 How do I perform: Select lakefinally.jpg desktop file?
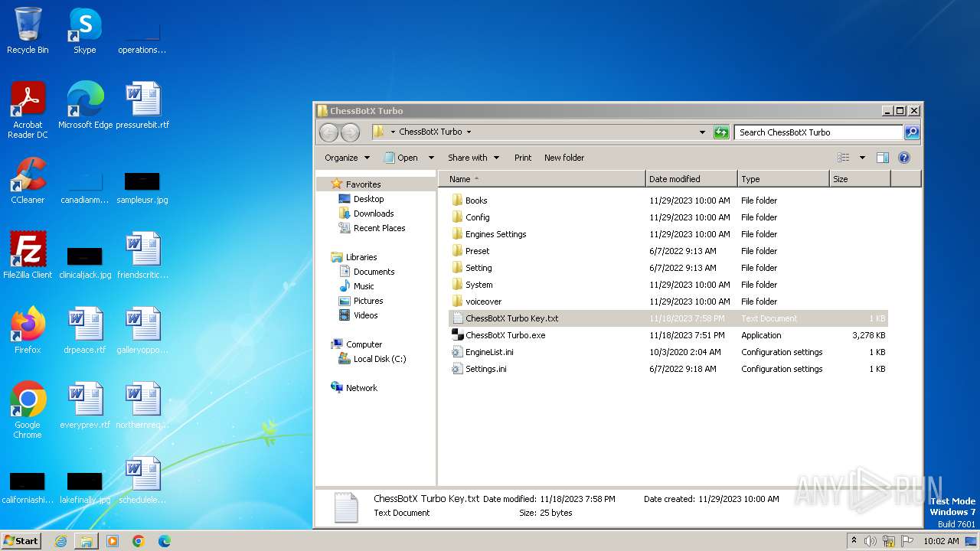85,487
